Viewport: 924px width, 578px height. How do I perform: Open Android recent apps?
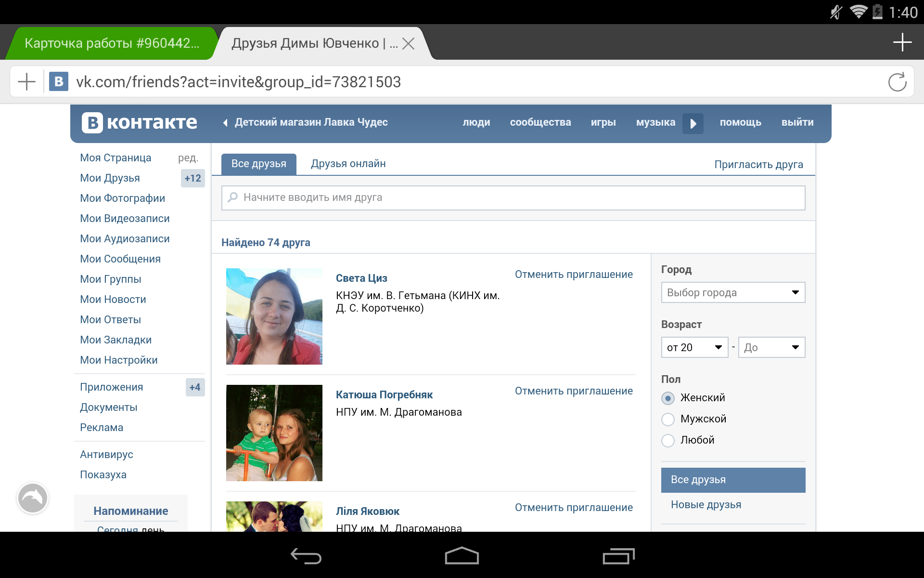coord(618,556)
